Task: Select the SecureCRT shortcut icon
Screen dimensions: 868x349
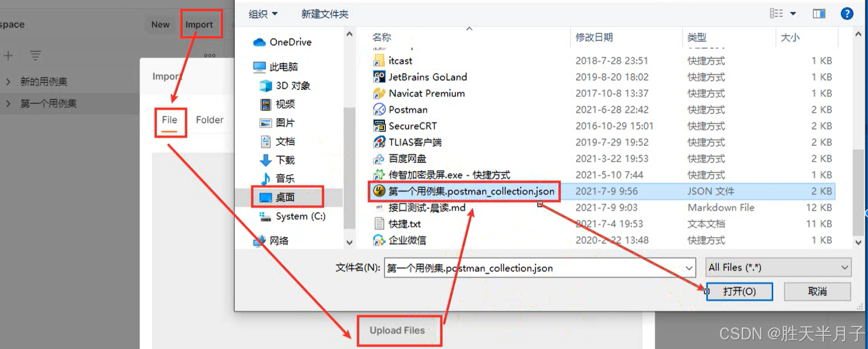Action: [x=379, y=125]
